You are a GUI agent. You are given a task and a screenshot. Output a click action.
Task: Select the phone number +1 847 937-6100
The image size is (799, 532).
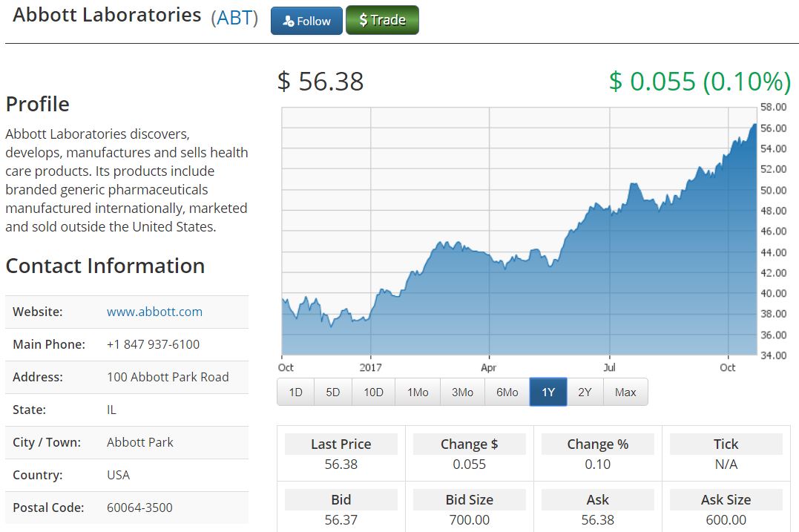153,344
